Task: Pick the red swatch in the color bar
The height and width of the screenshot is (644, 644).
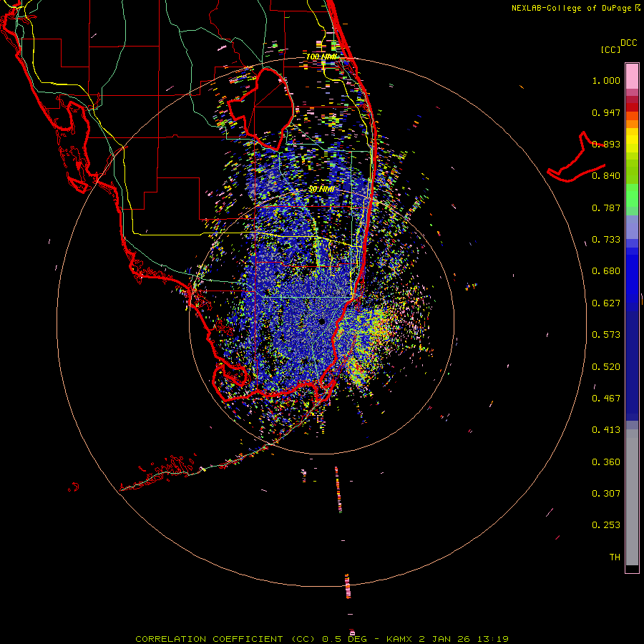Action: [x=632, y=107]
